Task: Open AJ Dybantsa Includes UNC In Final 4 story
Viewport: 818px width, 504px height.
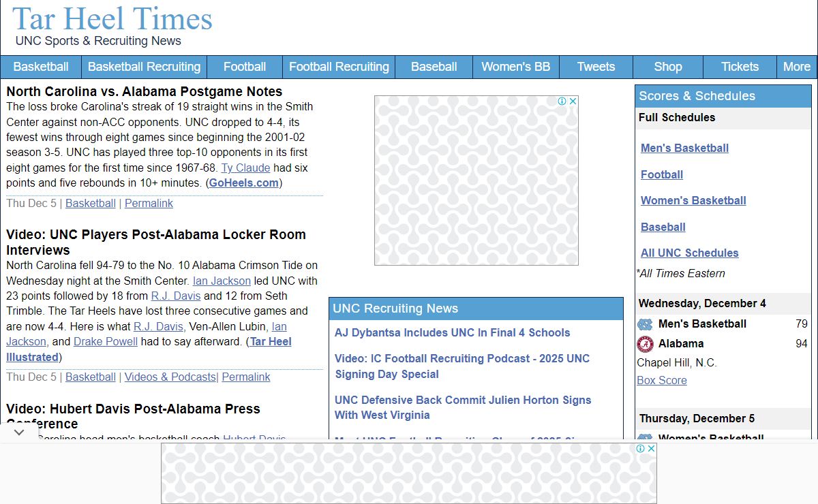Action: 453,332
